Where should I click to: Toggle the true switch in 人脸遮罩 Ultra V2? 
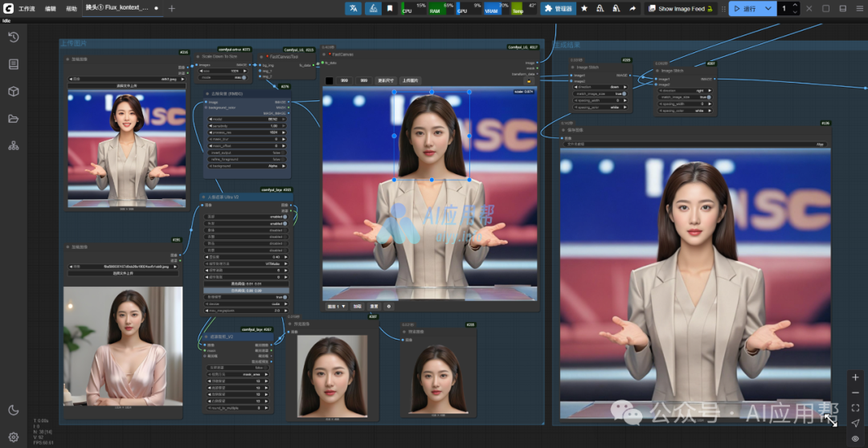(285, 297)
